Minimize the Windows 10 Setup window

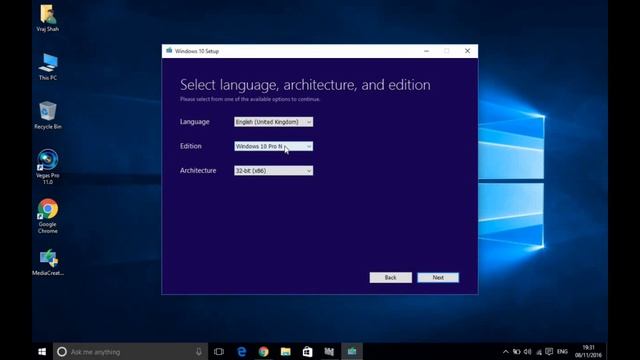point(427,51)
